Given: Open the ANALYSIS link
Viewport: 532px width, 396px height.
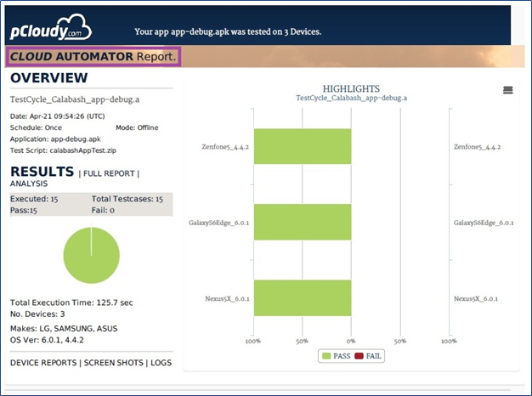Looking at the screenshot, I should click(x=29, y=184).
